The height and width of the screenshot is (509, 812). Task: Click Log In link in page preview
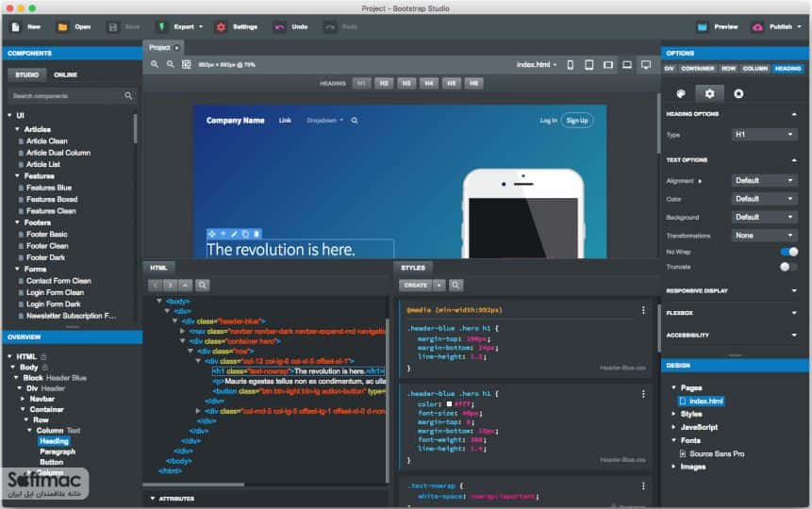click(548, 121)
